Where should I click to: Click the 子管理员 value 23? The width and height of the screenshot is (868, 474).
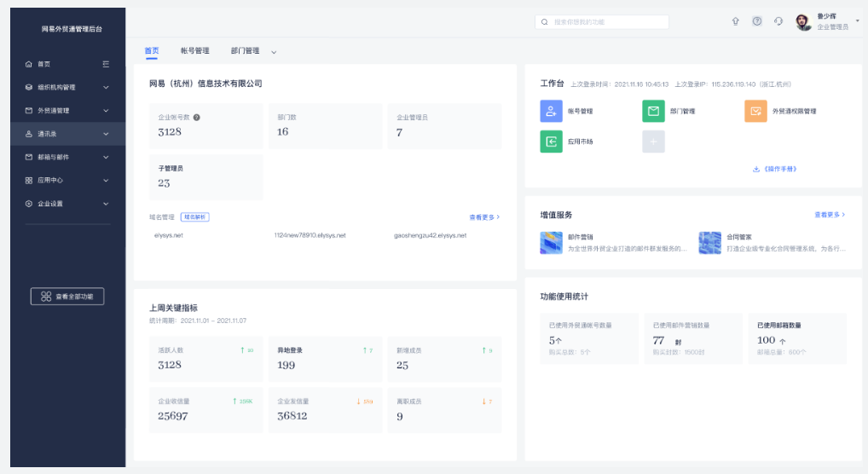[x=164, y=183]
